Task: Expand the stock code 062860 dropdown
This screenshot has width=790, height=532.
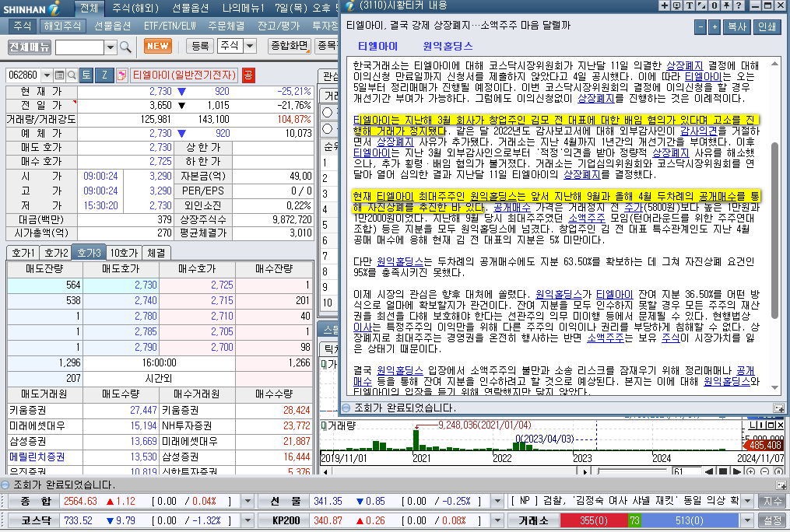Action: (x=47, y=75)
